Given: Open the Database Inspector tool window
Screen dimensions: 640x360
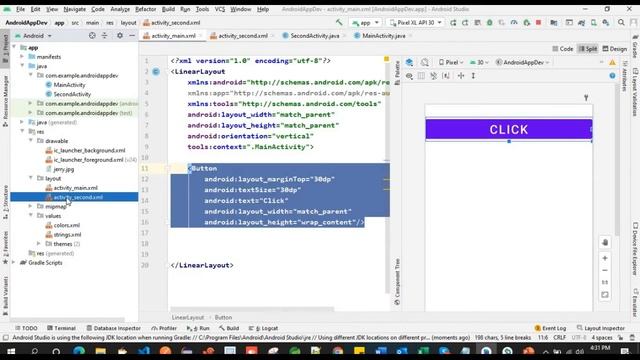Looking at the screenshot, I should [114, 328].
